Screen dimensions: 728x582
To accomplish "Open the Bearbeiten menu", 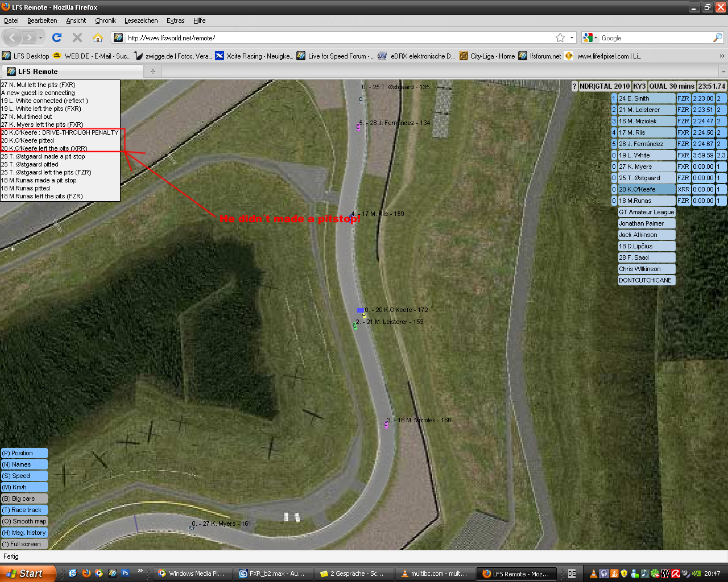I will click(42, 20).
